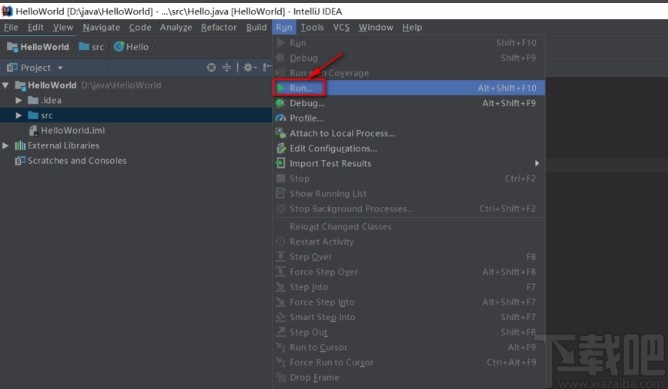This screenshot has height=389, width=668.
Task: Click Hello class icon in breadcrumb
Action: click(119, 47)
